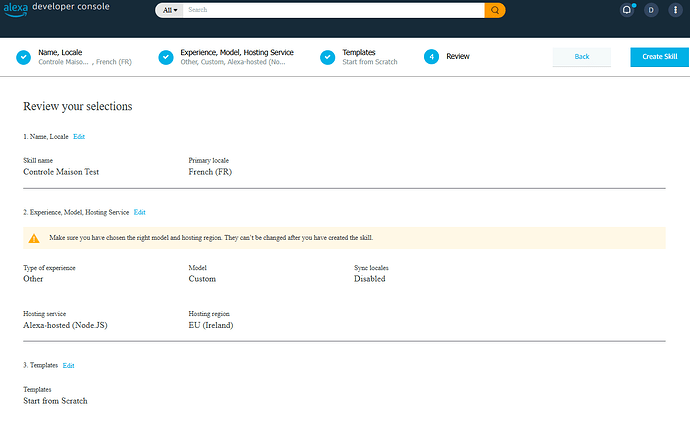Click the Review your selections heading
Viewport: 690px width, 437px height.
[x=77, y=106]
